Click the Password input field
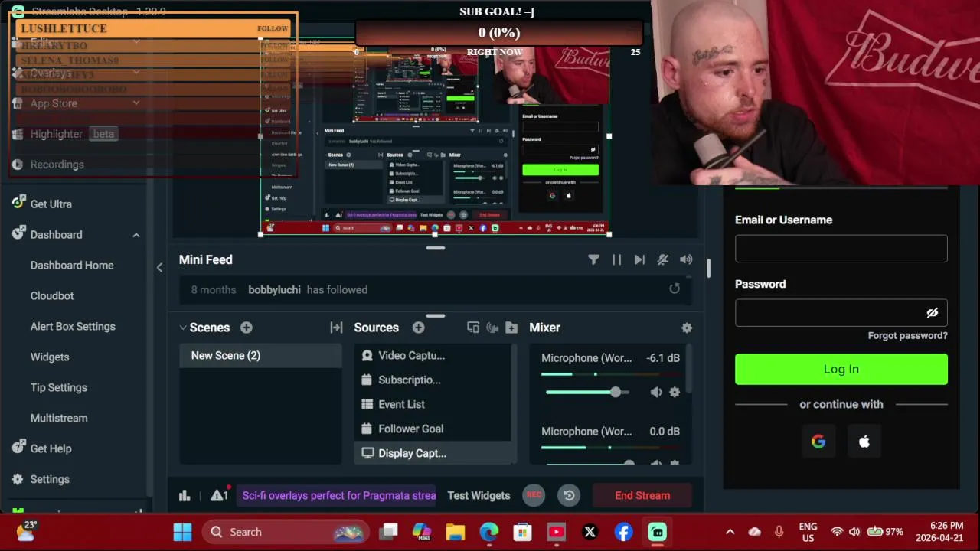 pos(841,313)
